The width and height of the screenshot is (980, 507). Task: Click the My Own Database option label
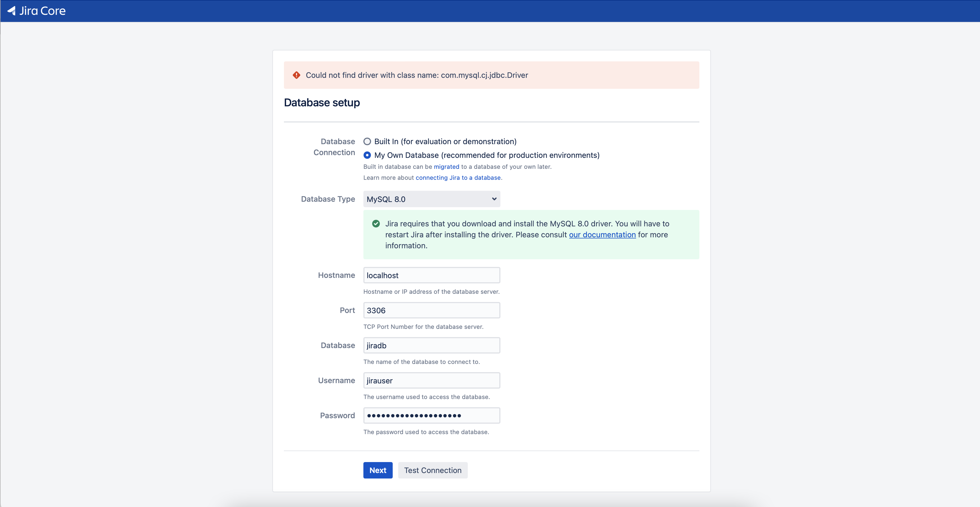(487, 155)
